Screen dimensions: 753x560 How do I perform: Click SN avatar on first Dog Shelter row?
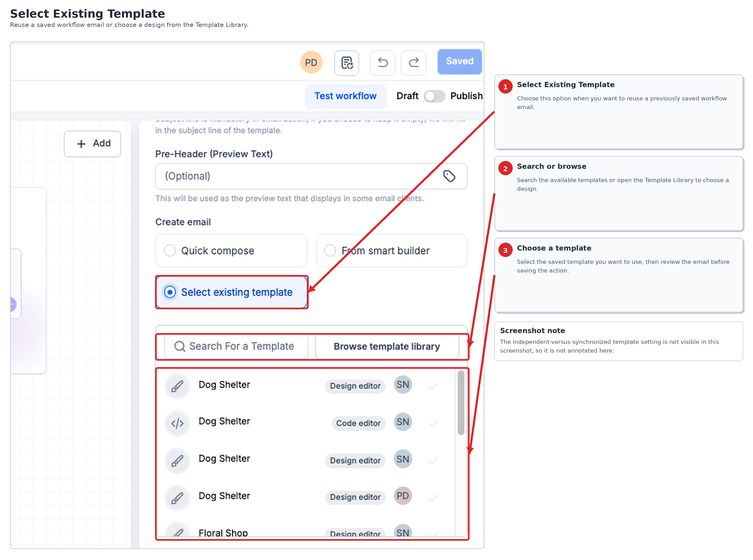[403, 385]
